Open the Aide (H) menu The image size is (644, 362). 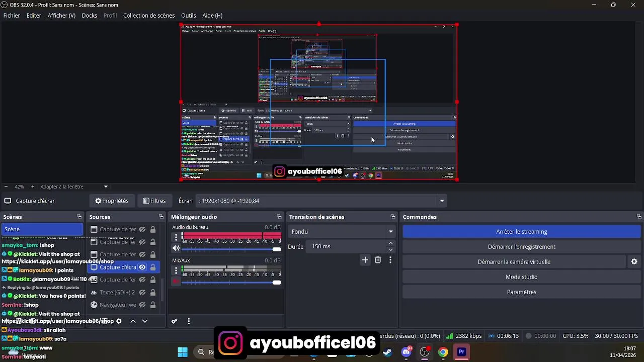tap(212, 16)
